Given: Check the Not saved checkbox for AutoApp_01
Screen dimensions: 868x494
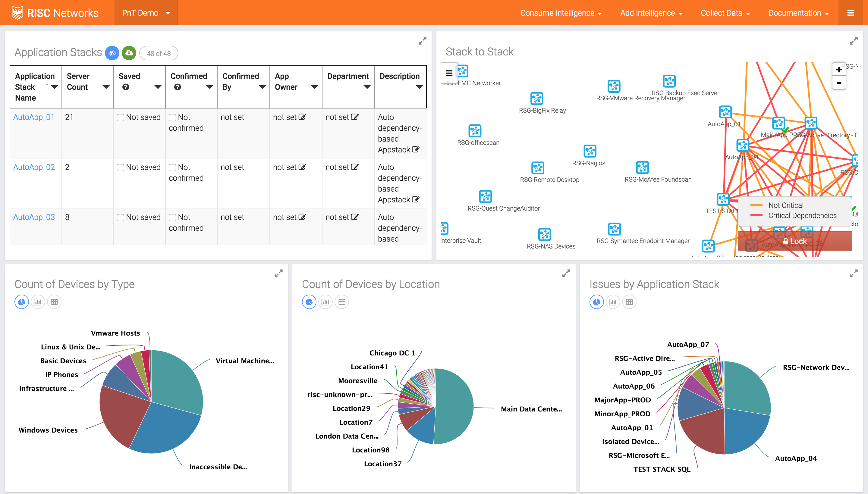Looking at the screenshot, I should [x=120, y=117].
